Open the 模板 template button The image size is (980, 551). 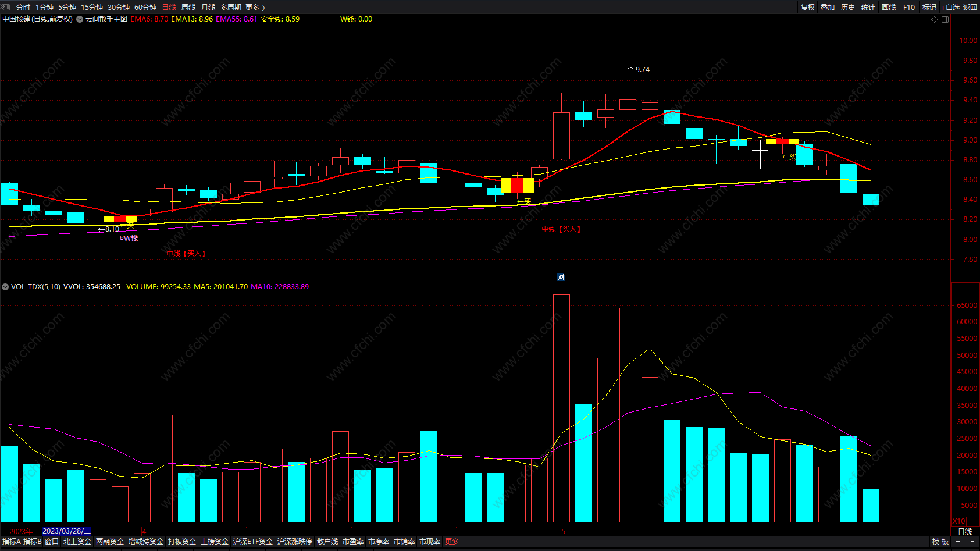click(940, 542)
